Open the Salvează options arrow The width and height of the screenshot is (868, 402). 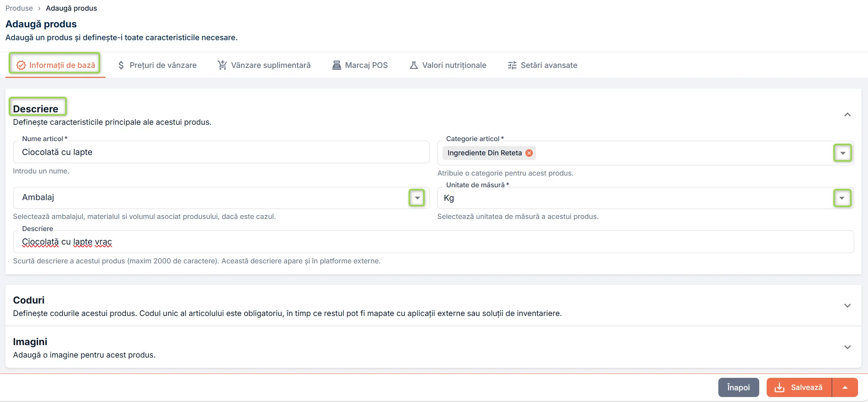[x=845, y=387]
